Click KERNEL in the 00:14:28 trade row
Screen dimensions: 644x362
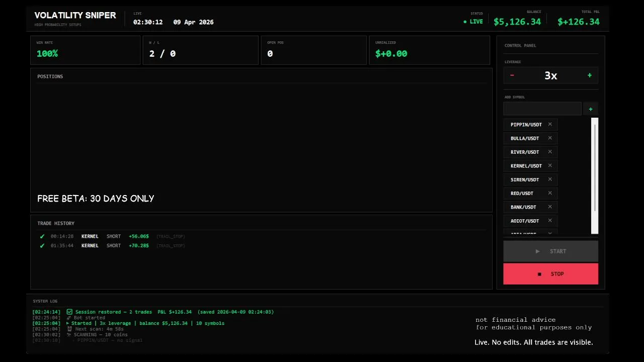pos(90,236)
